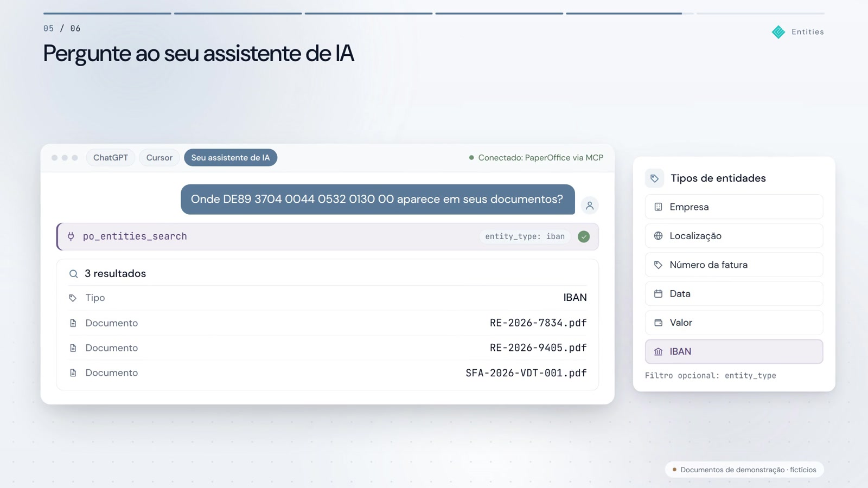Open the Seu assistente de IA tab
Image resolution: width=868 pixels, height=488 pixels.
pyautogui.click(x=231, y=158)
